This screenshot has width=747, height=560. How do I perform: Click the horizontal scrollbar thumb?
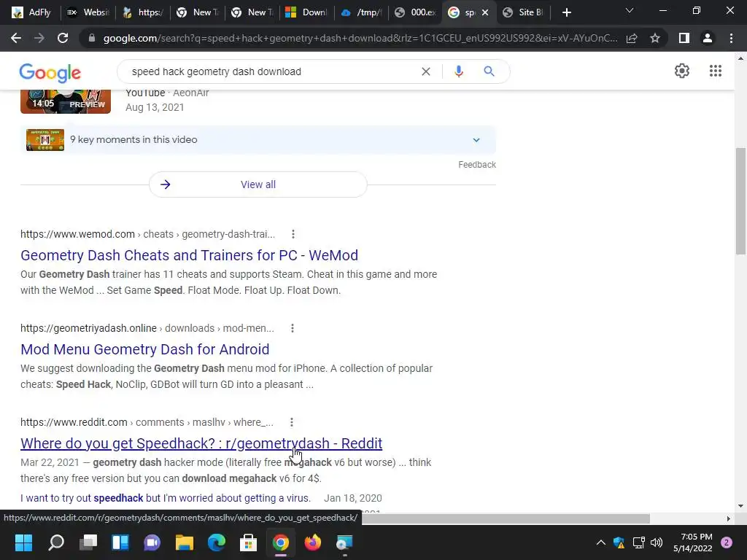pos(505,518)
